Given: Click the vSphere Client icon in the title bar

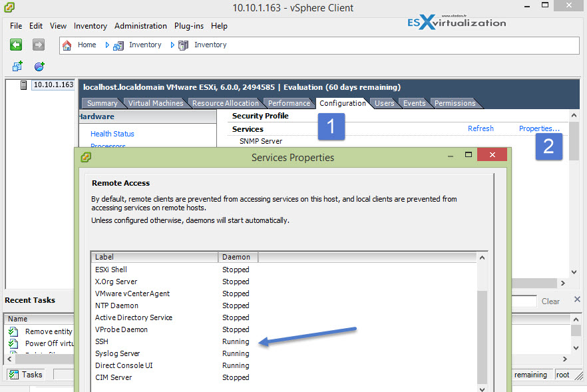Looking at the screenshot, I should point(9,7).
